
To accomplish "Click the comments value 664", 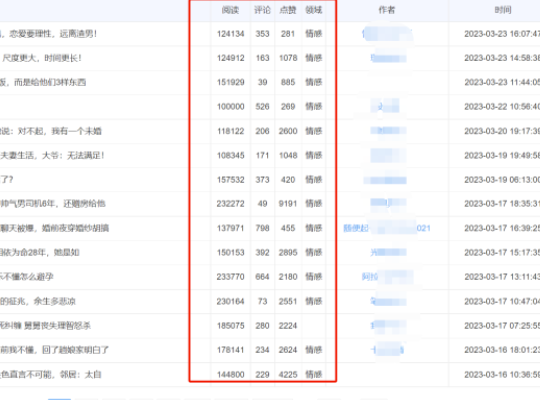I will pyautogui.click(x=262, y=277).
